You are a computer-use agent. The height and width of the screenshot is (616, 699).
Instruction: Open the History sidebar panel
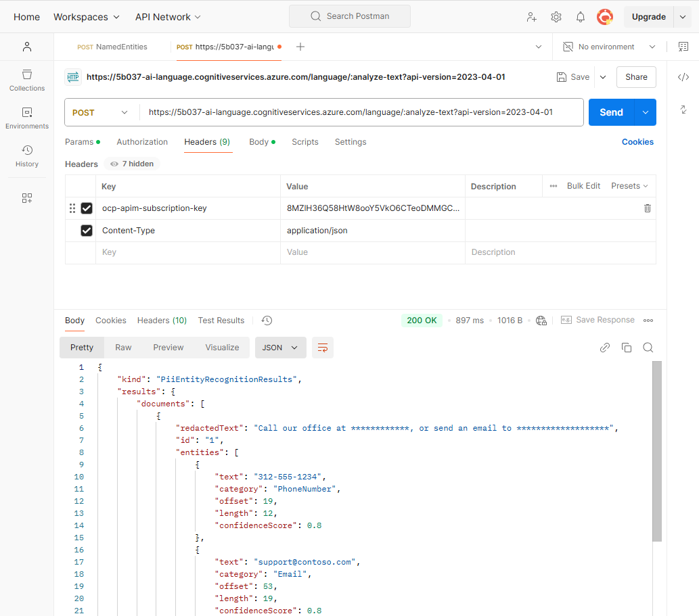coord(27,156)
